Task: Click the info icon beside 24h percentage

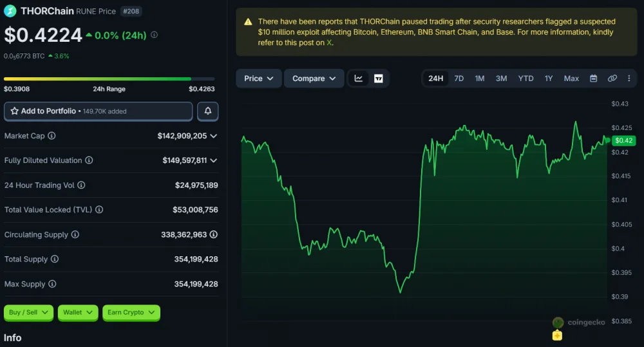Action: click(x=155, y=35)
